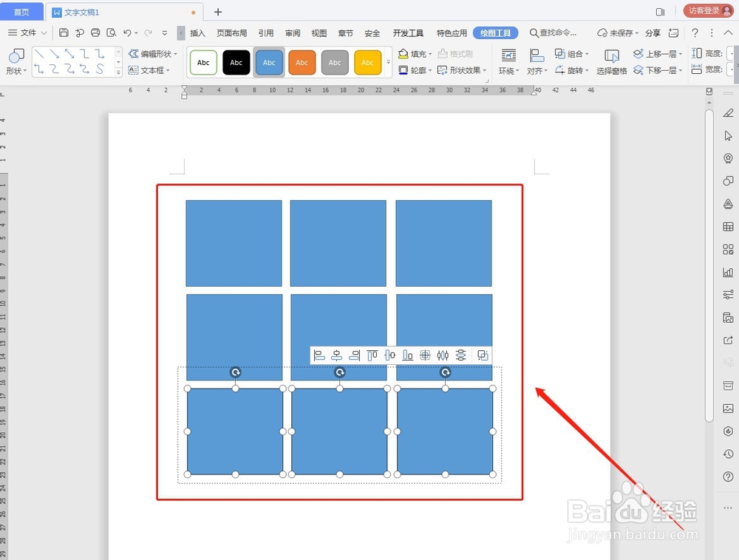Apply the orange Abc shape style
This screenshot has width=739, height=560.
click(x=302, y=62)
